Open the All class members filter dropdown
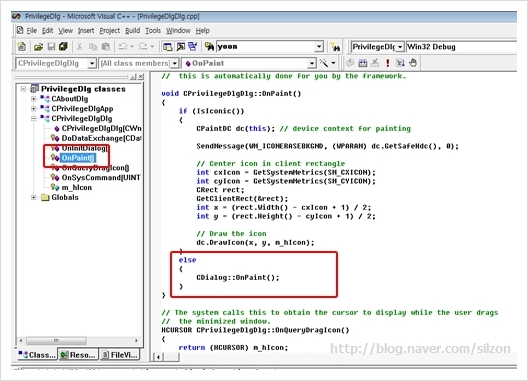This screenshot has width=528, height=381. coord(174,63)
